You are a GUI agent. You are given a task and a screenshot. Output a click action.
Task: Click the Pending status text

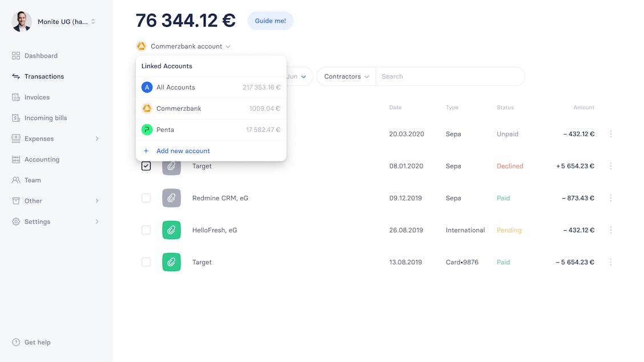pyautogui.click(x=509, y=230)
